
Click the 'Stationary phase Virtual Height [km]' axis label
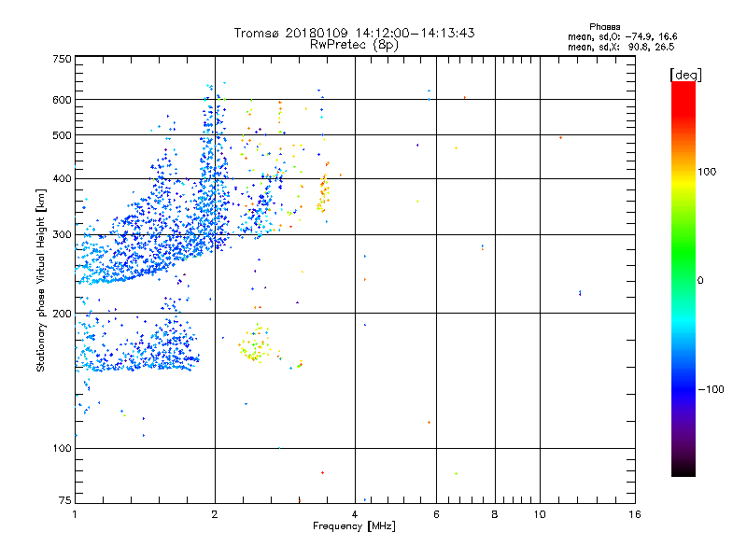tap(41, 280)
